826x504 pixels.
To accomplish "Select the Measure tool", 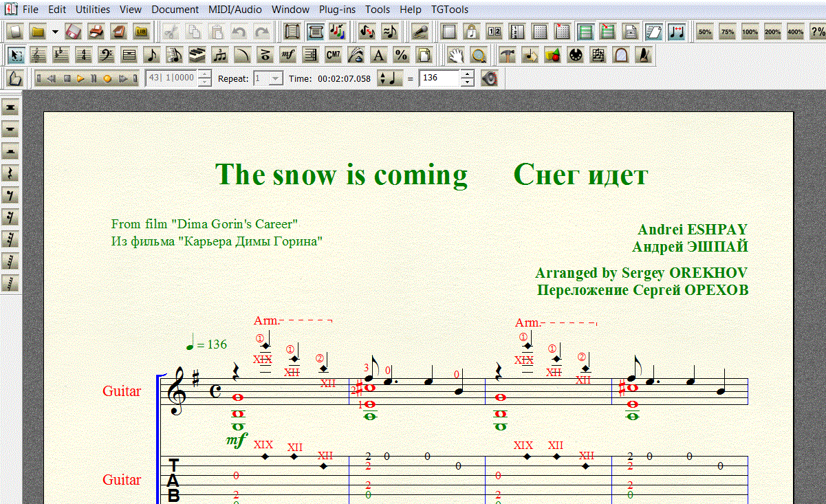I will pos(129,55).
